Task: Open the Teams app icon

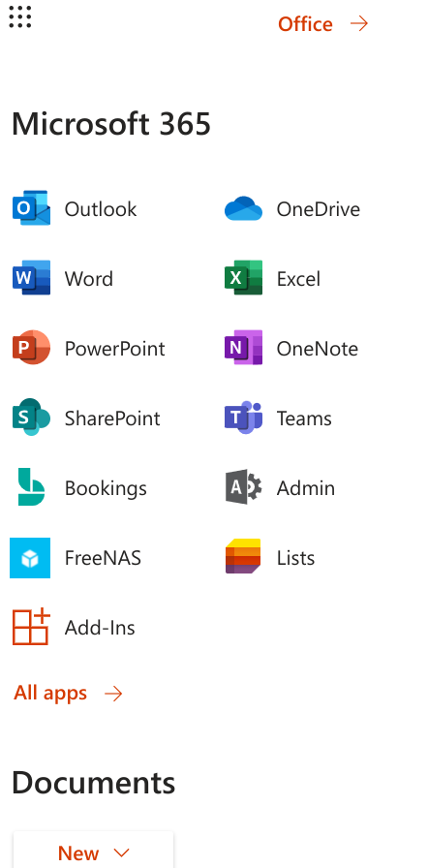Action: (x=243, y=418)
